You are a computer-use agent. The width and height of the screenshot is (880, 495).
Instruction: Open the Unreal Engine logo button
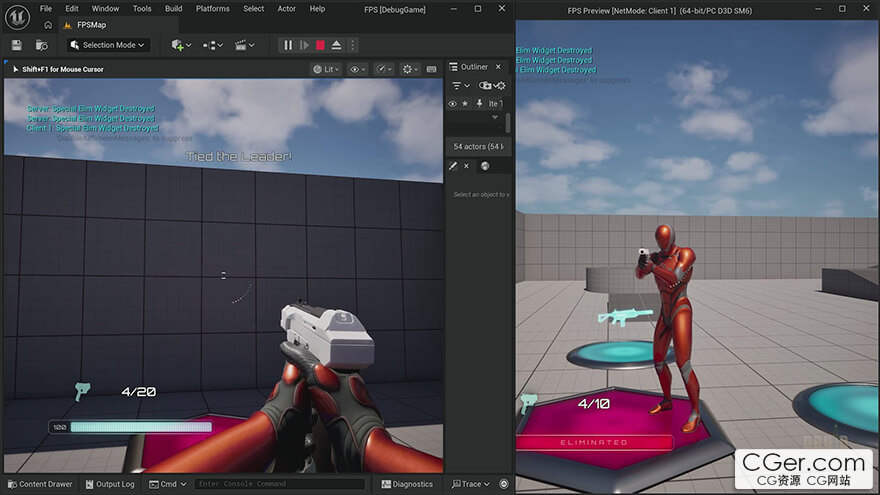click(x=17, y=17)
